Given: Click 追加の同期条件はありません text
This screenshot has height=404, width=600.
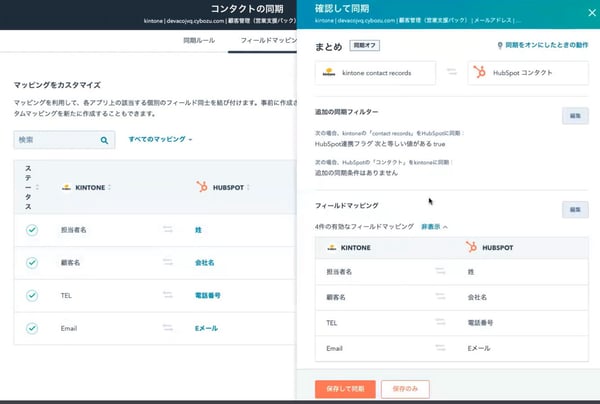Looking at the screenshot, I should pos(356,173).
